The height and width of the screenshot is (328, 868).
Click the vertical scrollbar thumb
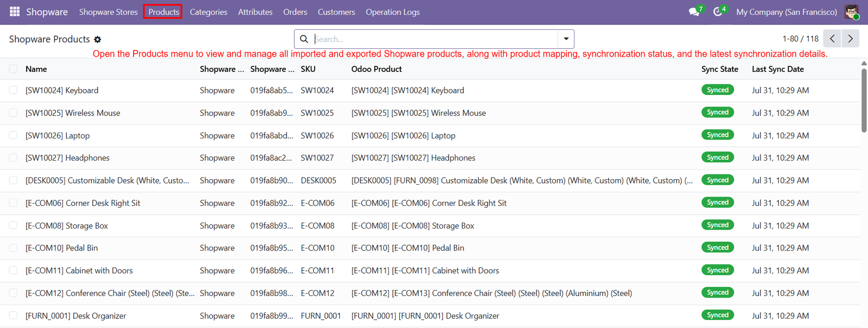point(864,100)
